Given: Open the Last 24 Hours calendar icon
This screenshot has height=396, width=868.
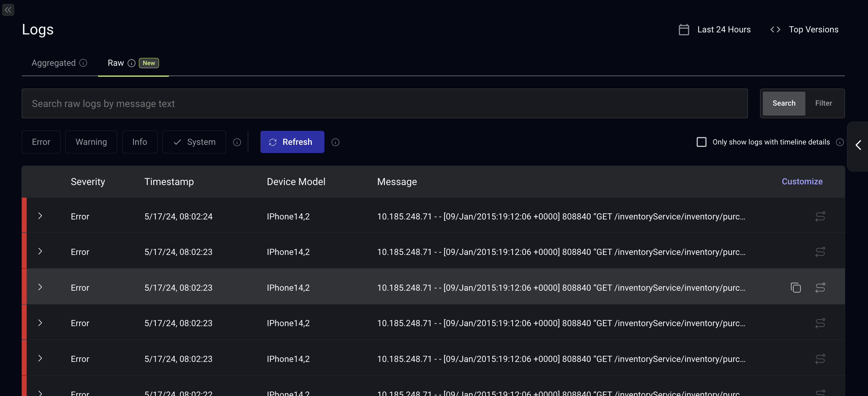Looking at the screenshot, I should (684, 30).
